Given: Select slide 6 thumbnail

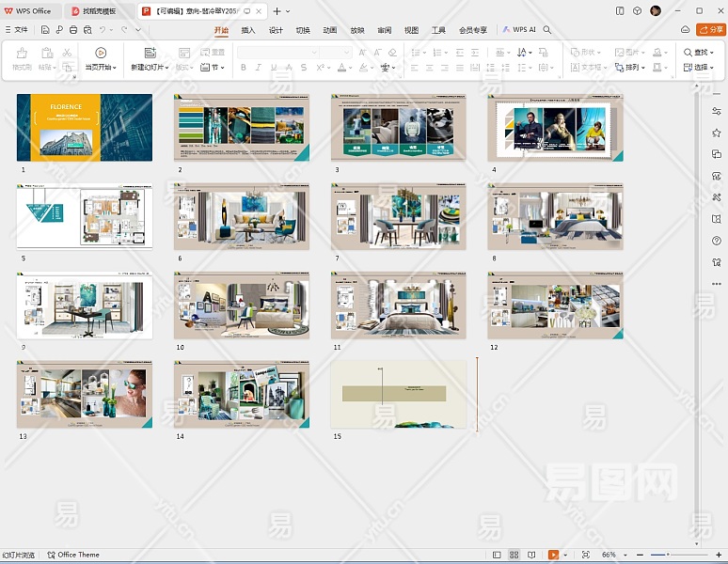Looking at the screenshot, I should [x=242, y=216].
